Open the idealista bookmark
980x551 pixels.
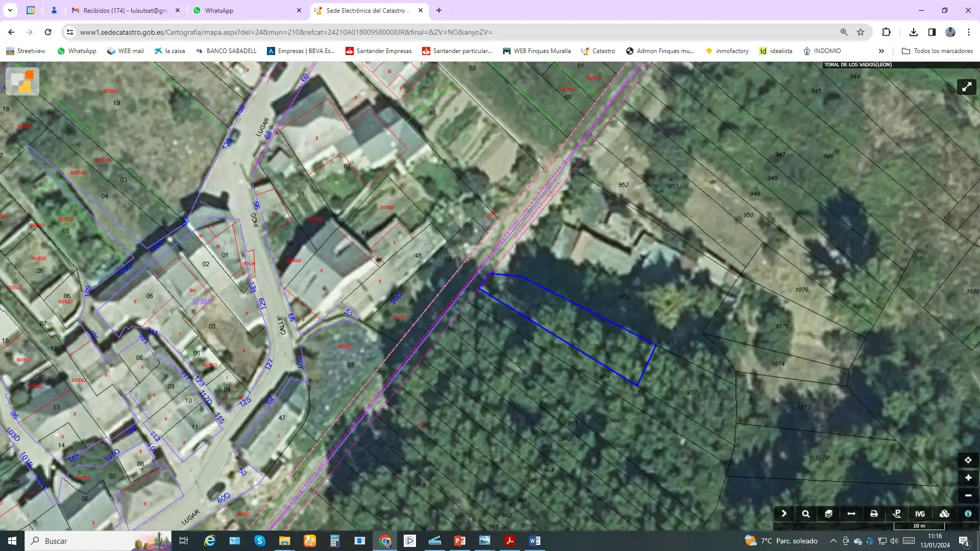tap(776, 51)
